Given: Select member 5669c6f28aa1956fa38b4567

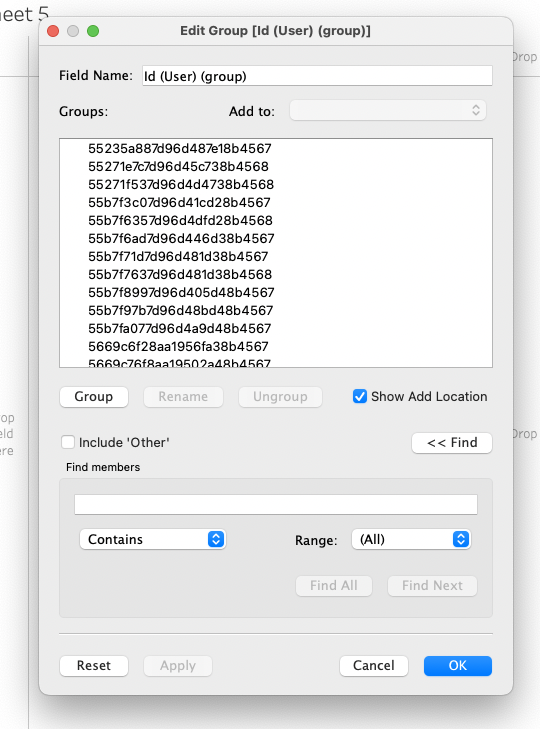Looking at the screenshot, I should tap(178, 346).
